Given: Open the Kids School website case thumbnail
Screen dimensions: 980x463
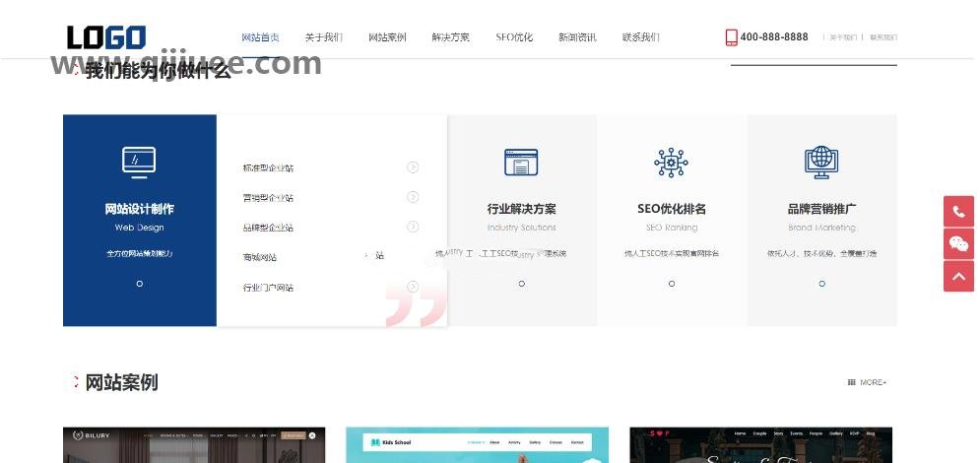Looking at the screenshot, I should coord(477,445).
